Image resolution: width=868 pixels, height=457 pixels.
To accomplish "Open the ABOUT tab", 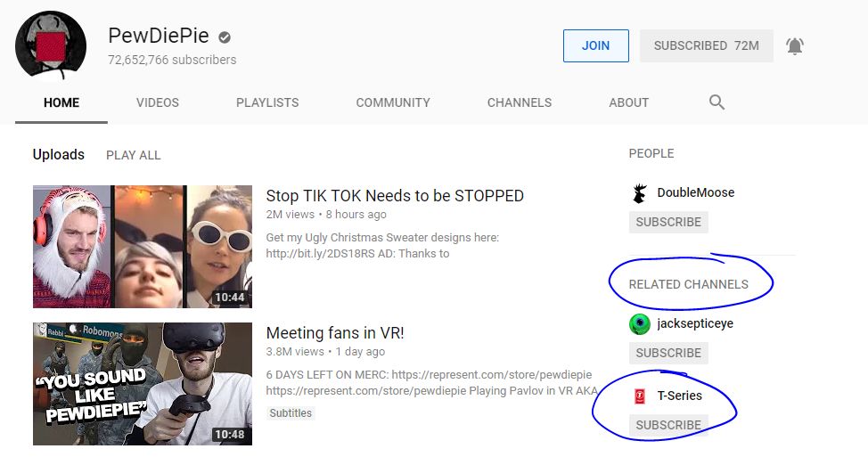I will pyautogui.click(x=628, y=102).
